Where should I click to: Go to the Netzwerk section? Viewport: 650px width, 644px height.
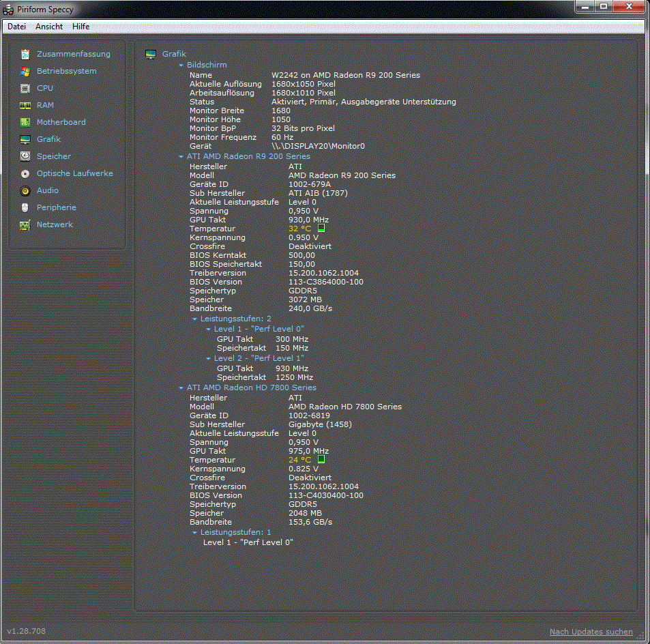[55, 224]
